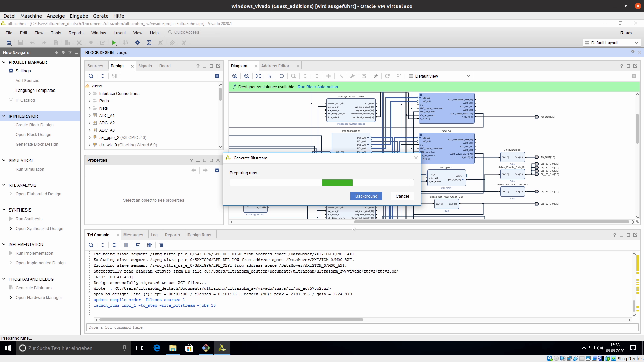Image resolution: width=644 pixels, height=362 pixels.
Task: Collapse all in Design panel toolbar
Action: pos(103,76)
